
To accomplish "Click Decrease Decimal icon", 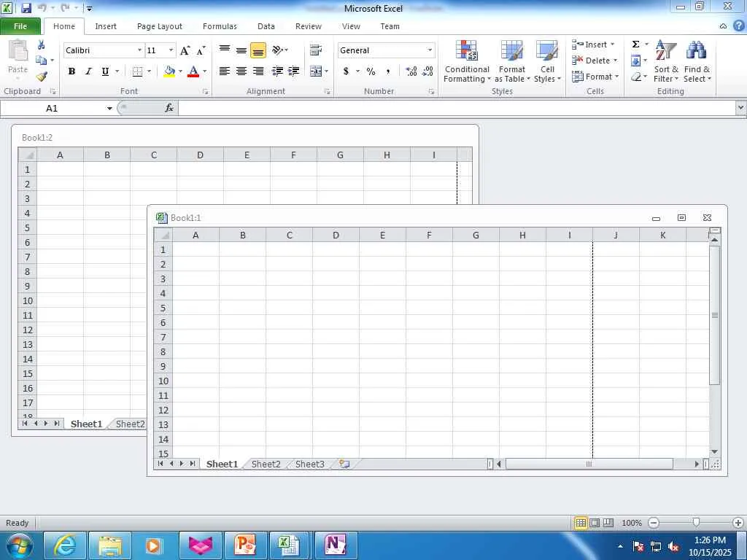I will tap(427, 71).
